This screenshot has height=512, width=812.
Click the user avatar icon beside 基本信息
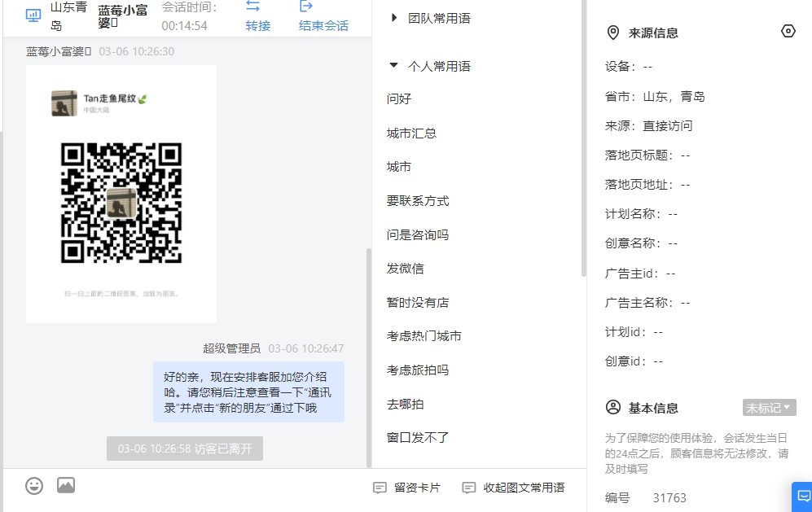613,408
